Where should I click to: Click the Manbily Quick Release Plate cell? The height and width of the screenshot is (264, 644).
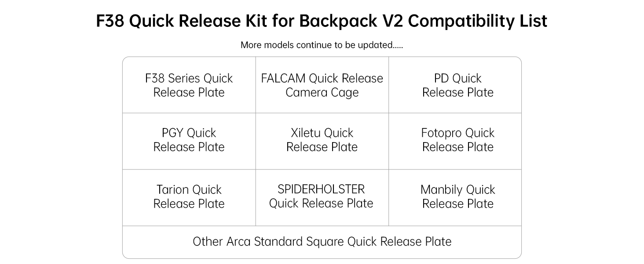[457, 197]
